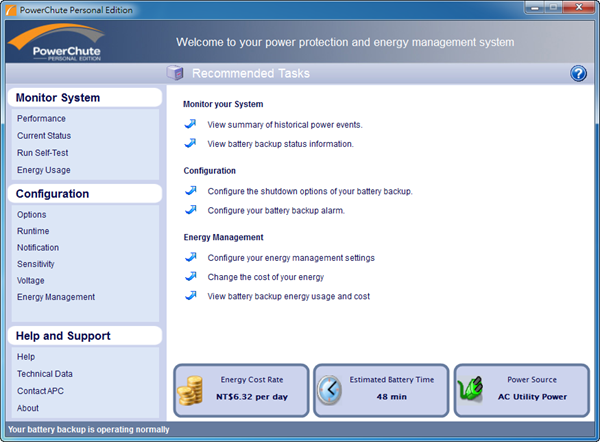The image size is (600, 442).
Task: Click the clock Estimated Battery Time icon
Action: point(330,391)
